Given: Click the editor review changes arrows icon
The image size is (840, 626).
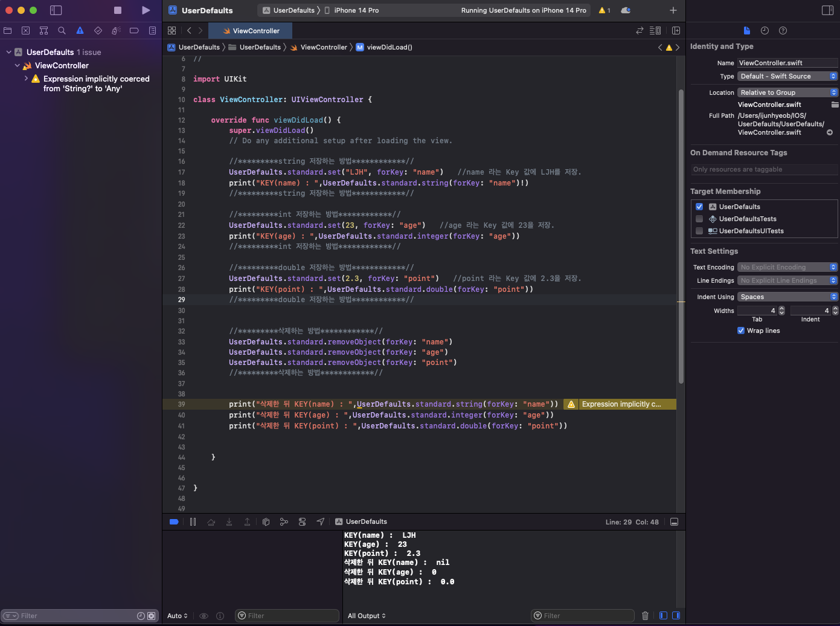Looking at the screenshot, I should pyautogui.click(x=640, y=30).
